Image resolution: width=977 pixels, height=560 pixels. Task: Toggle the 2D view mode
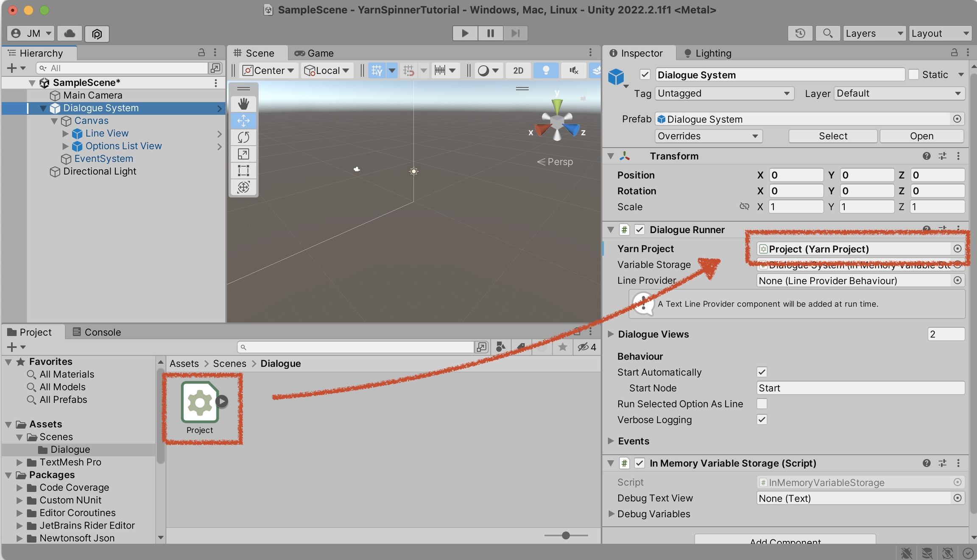point(518,70)
